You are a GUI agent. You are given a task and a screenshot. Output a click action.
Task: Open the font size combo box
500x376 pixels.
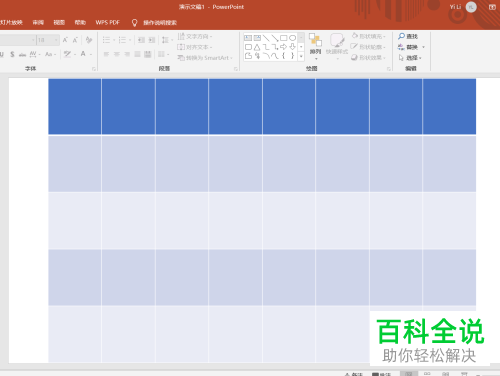[x=48, y=40]
